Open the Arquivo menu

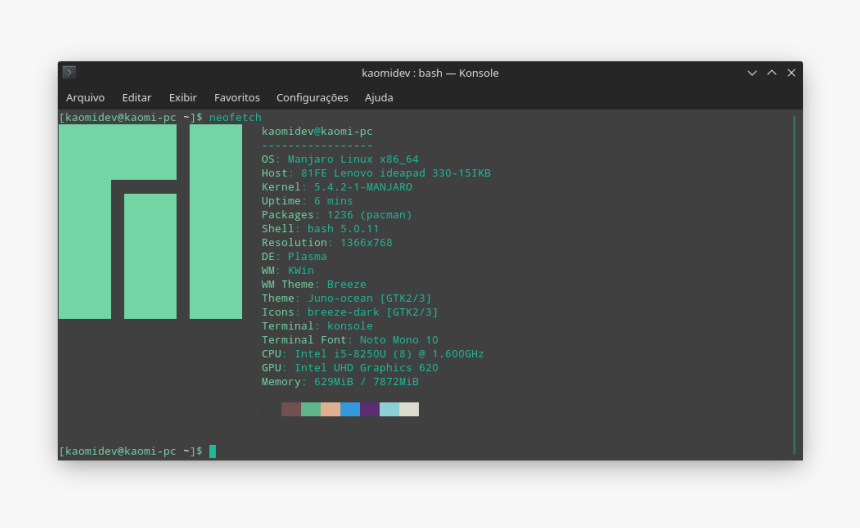point(85,98)
